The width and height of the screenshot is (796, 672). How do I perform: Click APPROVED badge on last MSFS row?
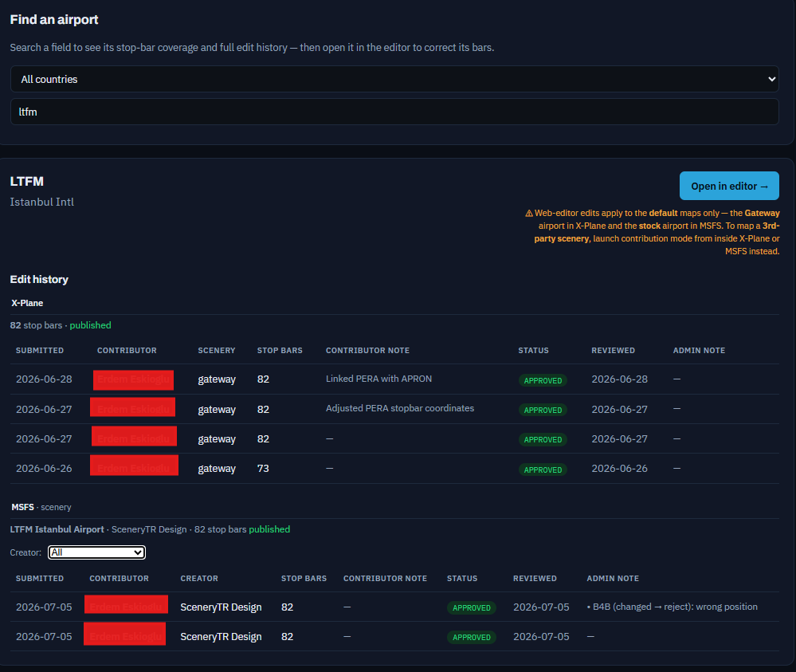[472, 637]
